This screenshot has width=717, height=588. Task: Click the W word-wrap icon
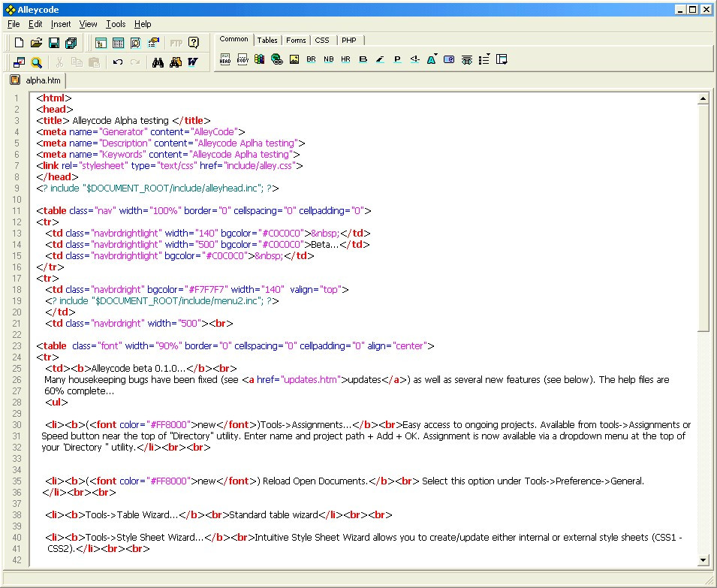point(192,62)
